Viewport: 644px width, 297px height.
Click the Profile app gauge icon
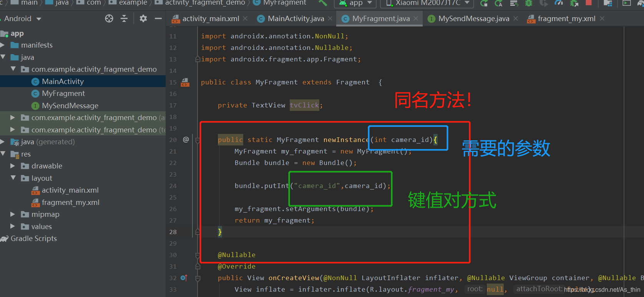coord(559,3)
